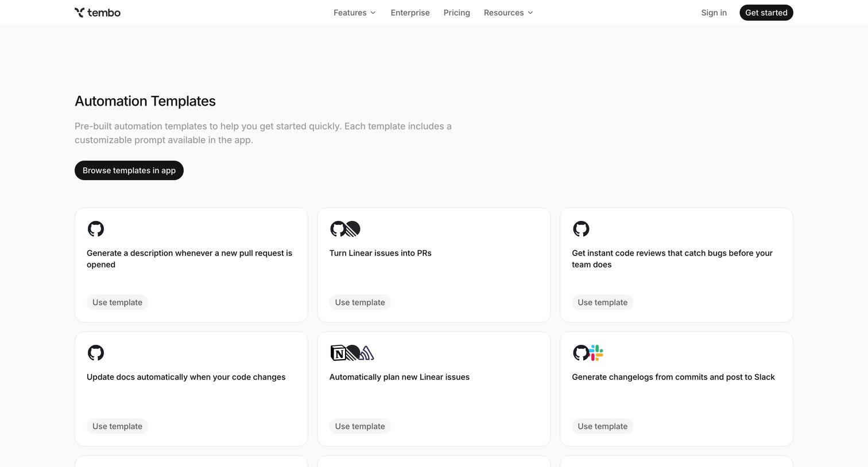This screenshot has height=467, width=868.
Task: Click GitHub icon on Generate changelogs card
Action: click(580, 353)
